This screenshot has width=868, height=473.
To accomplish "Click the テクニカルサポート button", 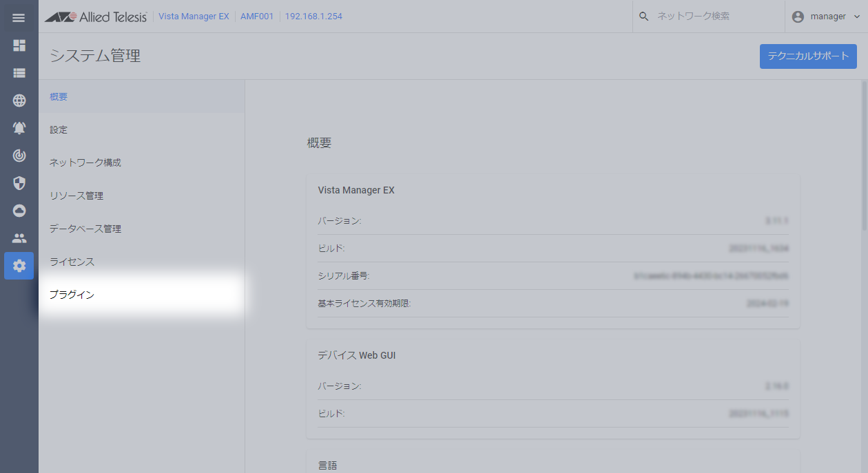I will 808,56.
